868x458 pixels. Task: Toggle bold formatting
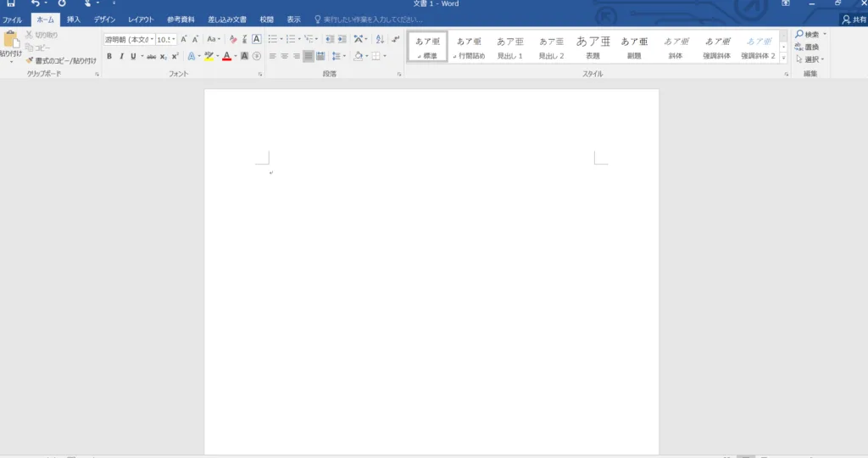[109, 56]
